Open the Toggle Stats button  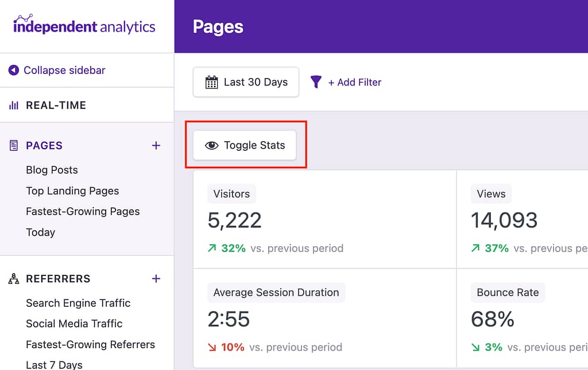tap(245, 146)
